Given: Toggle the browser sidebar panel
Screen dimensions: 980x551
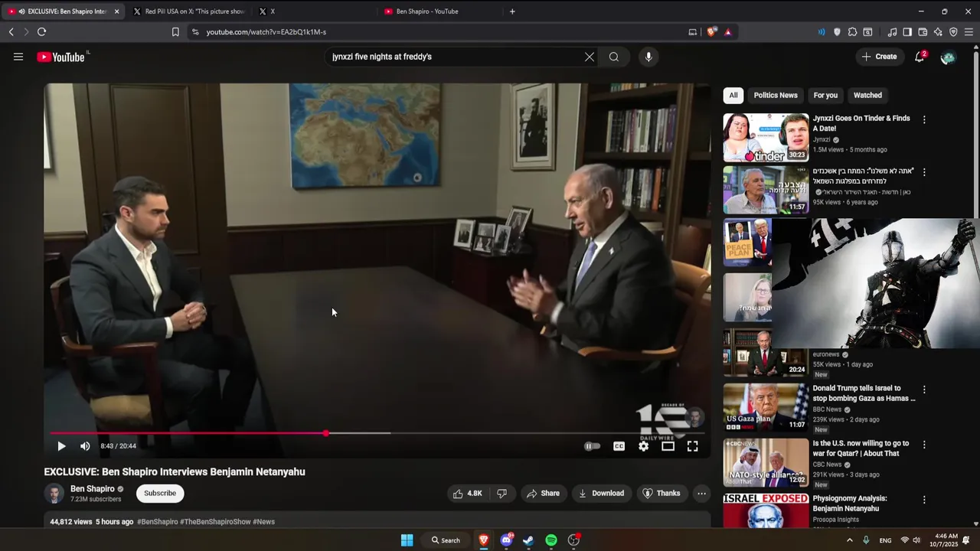Looking at the screenshot, I should 907,32.
